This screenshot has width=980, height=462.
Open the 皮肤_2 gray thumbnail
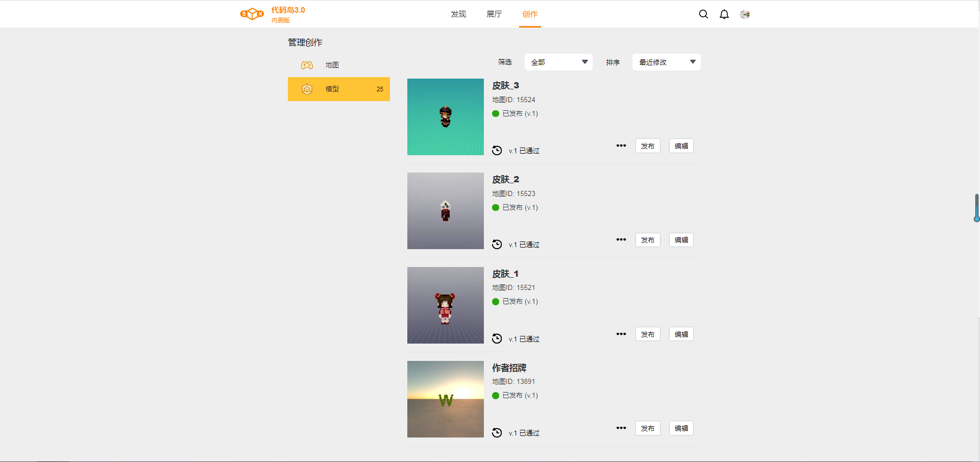coord(446,211)
